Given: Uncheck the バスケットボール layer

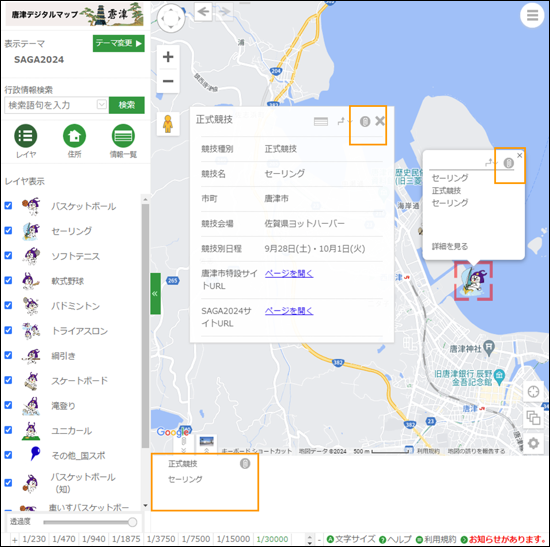Looking at the screenshot, I should click(8, 206).
